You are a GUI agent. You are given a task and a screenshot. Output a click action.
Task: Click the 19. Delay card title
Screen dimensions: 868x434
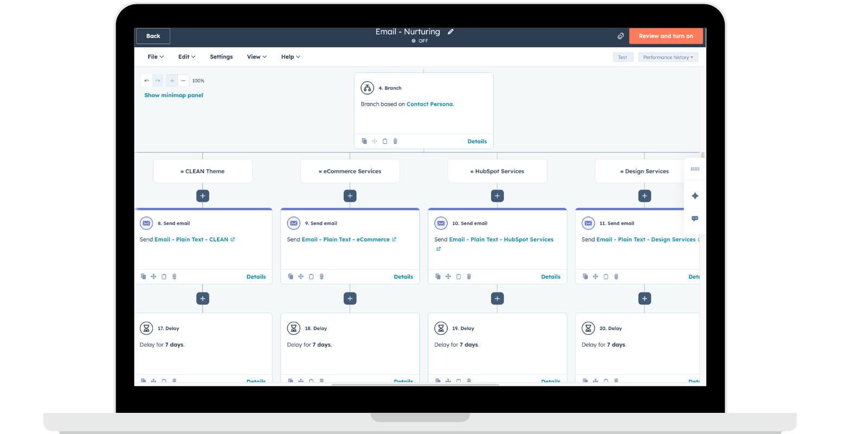pyautogui.click(x=463, y=328)
